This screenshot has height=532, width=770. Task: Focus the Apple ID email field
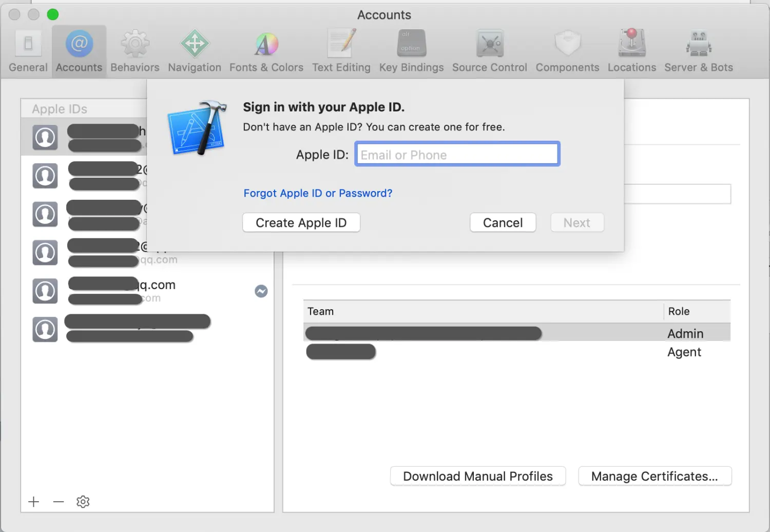457,154
